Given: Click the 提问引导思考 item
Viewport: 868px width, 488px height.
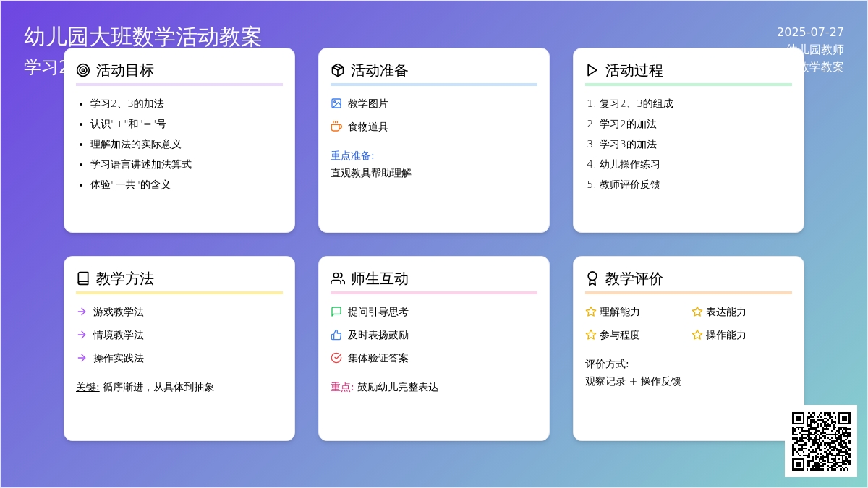Looking at the screenshot, I should [x=378, y=312].
